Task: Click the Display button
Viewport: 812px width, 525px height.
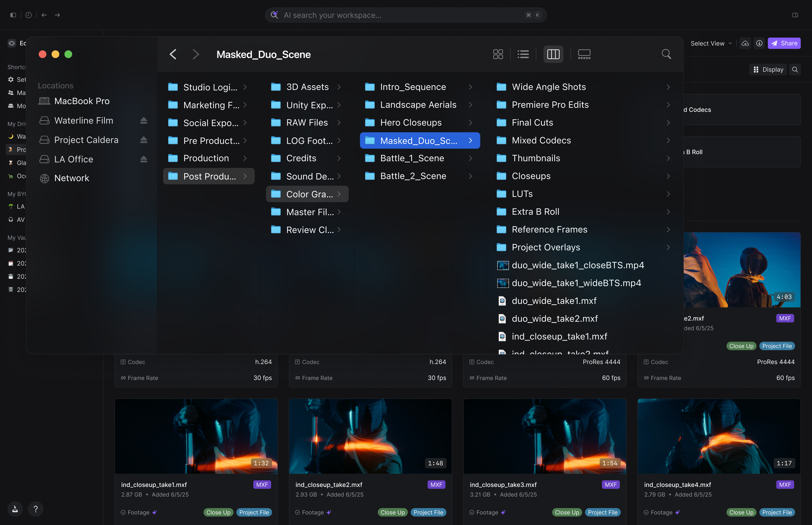Action: click(x=768, y=70)
